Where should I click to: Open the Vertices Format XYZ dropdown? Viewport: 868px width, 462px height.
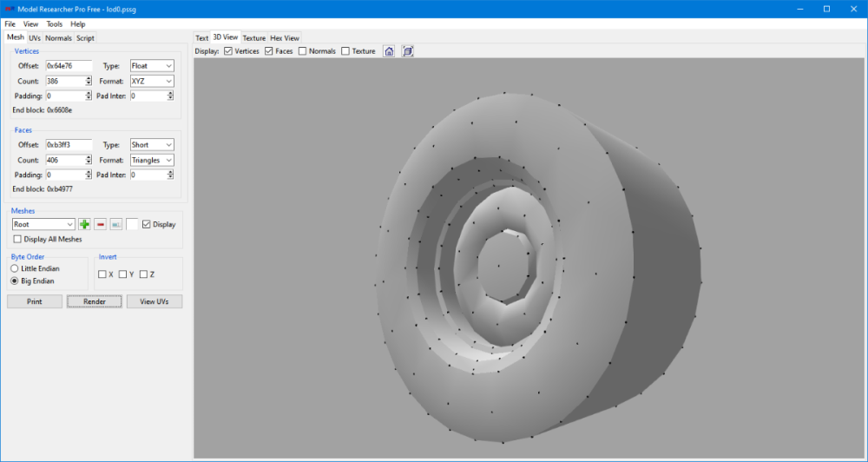[x=152, y=81]
